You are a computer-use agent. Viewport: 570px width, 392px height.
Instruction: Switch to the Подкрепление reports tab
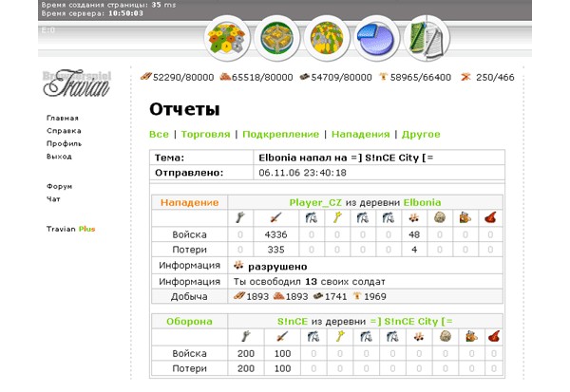(x=280, y=135)
